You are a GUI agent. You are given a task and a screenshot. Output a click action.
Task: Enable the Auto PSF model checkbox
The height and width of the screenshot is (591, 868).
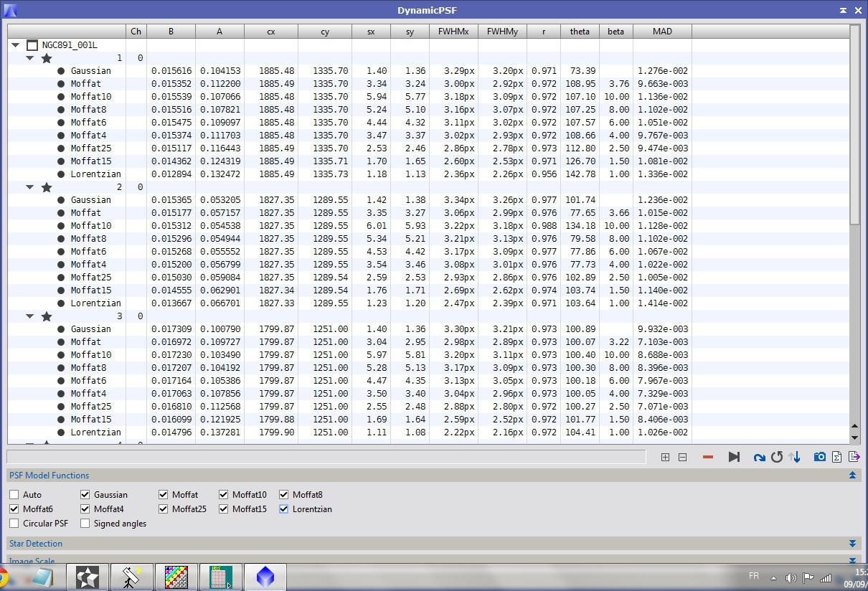(x=14, y=495)
